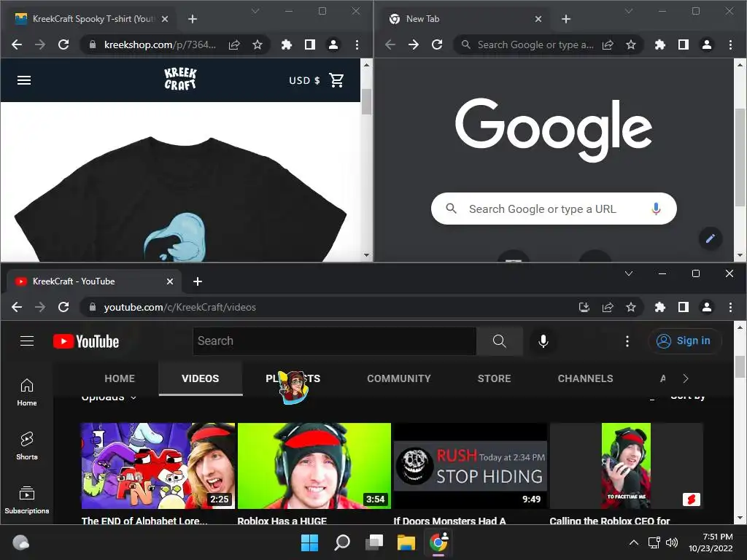Select the KreekCraft - YouTube tab
747x560 pixels.
pos(93,281)
